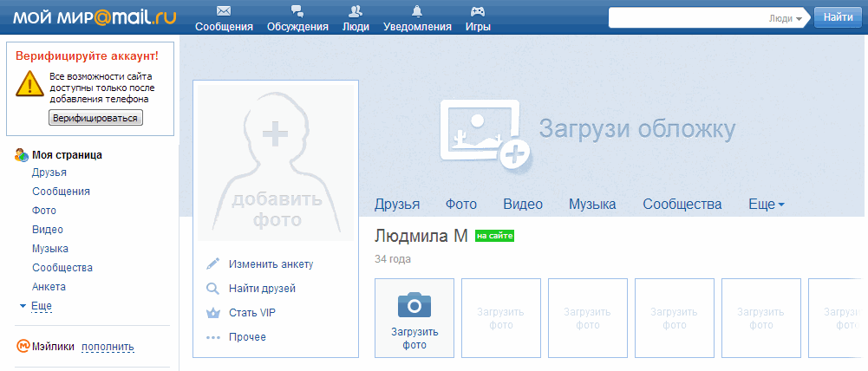Click the upload cover picture icon
This screenshot has height=371, width=868.
tap(485, 136)
